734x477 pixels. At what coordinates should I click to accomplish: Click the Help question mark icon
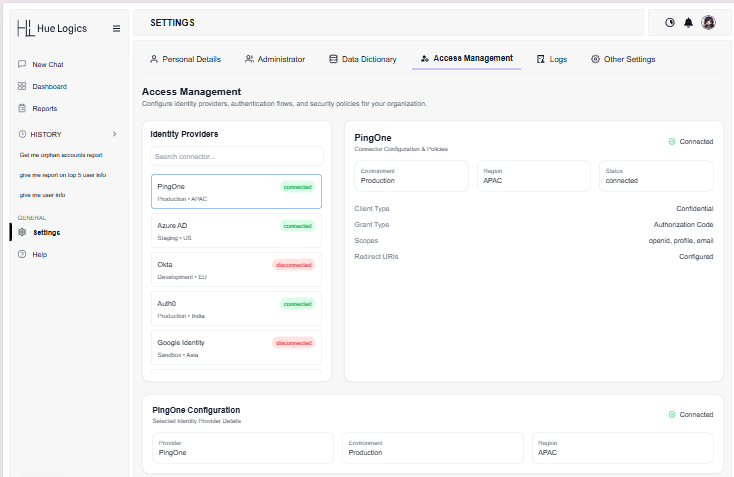(x=22, y=254)
